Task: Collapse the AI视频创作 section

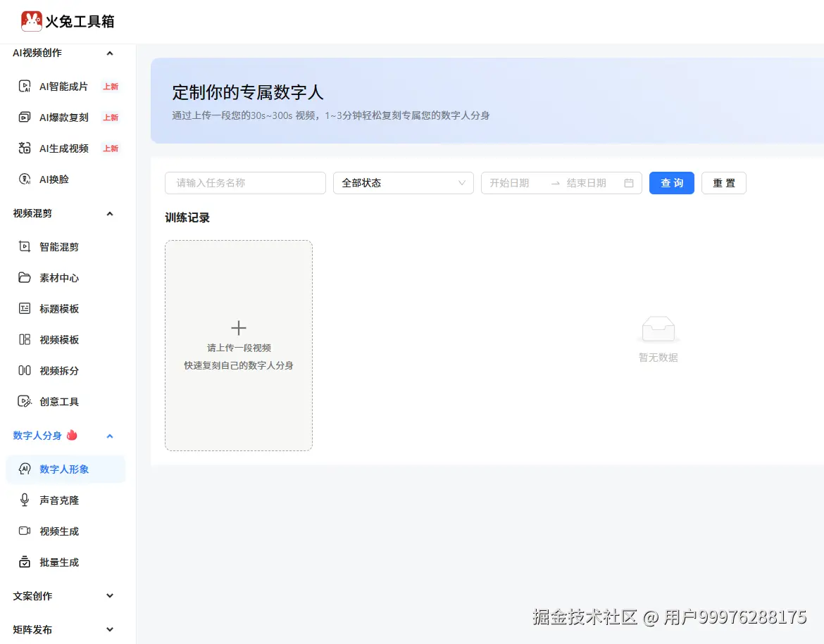Action: coord(110,53)
